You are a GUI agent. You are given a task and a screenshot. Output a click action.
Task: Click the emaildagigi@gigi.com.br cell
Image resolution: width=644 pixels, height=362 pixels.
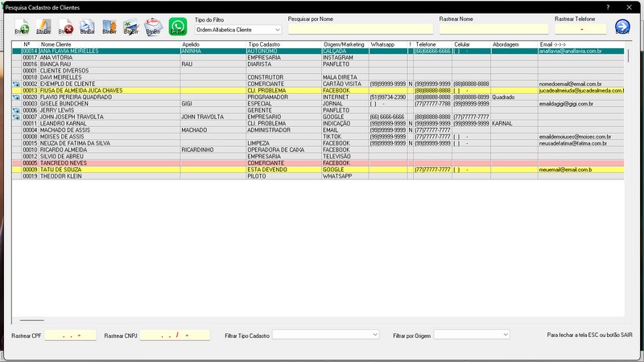tap(580, 104)
